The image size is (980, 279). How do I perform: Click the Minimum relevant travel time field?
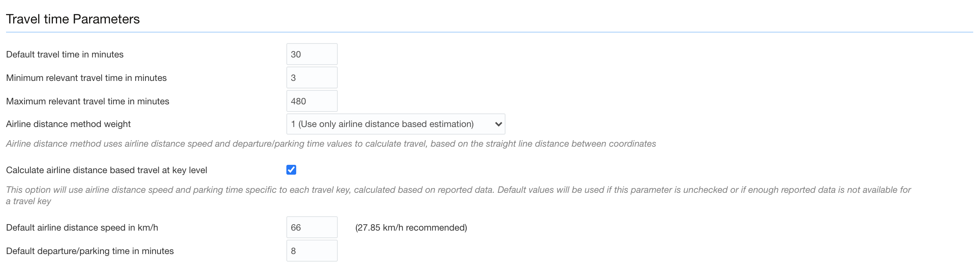pos(312,77)
